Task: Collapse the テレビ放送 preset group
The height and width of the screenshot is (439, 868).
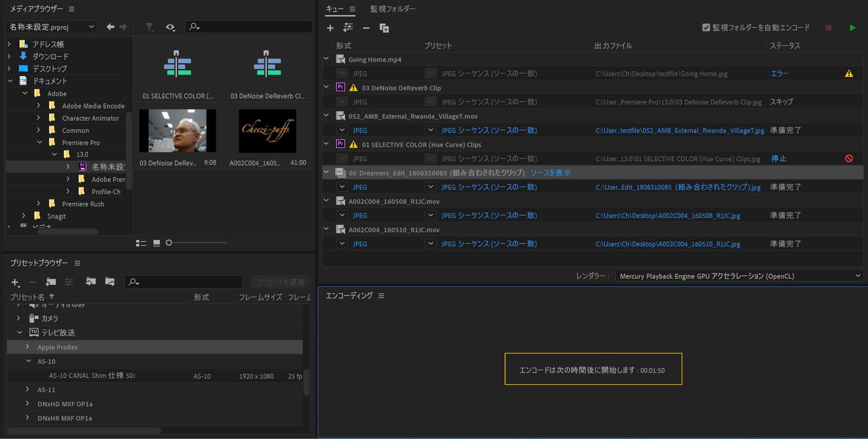Action: [19, 332]
